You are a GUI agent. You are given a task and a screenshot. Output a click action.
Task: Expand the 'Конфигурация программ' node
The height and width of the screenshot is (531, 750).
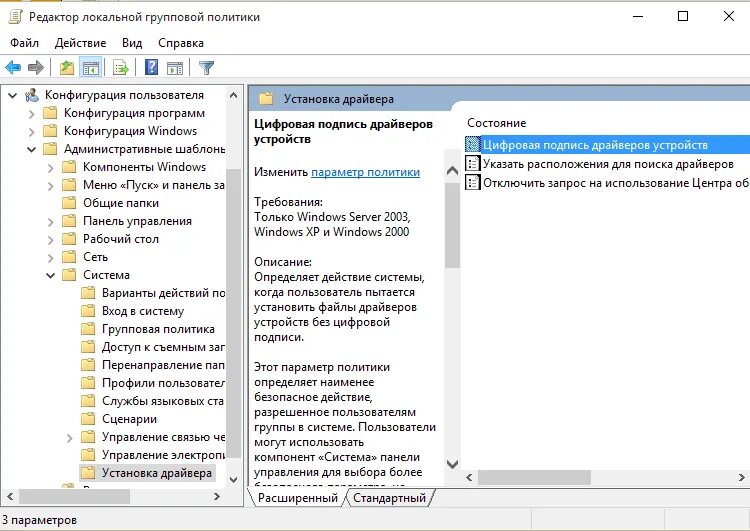(32, 114)
